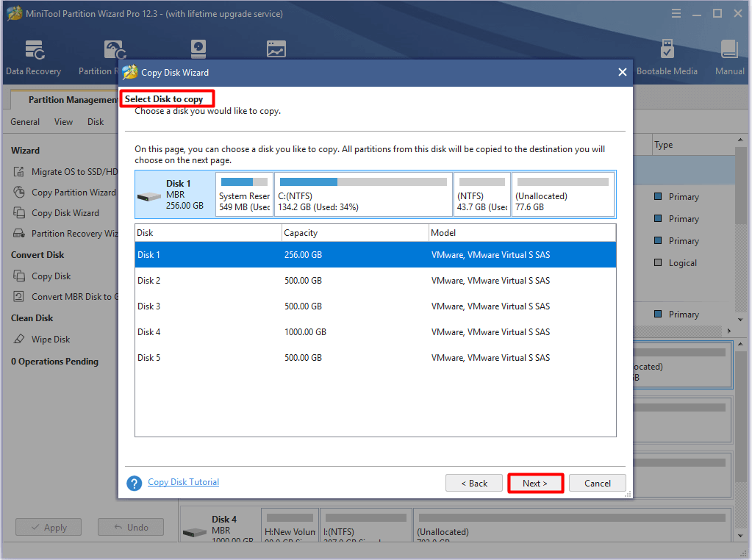
Task: Click the Apply button
Action: click(x=49, y=528)
